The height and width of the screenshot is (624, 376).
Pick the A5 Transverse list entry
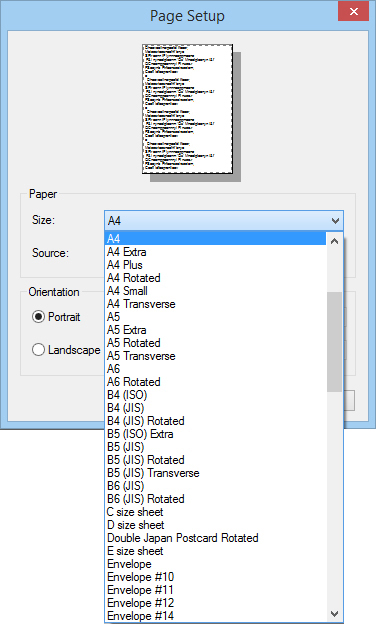[215, 356]
